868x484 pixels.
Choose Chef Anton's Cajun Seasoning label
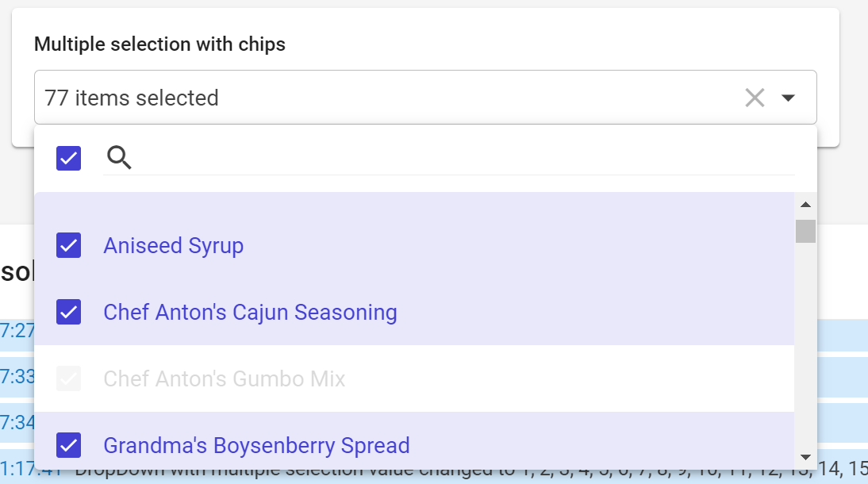point(250,313)
